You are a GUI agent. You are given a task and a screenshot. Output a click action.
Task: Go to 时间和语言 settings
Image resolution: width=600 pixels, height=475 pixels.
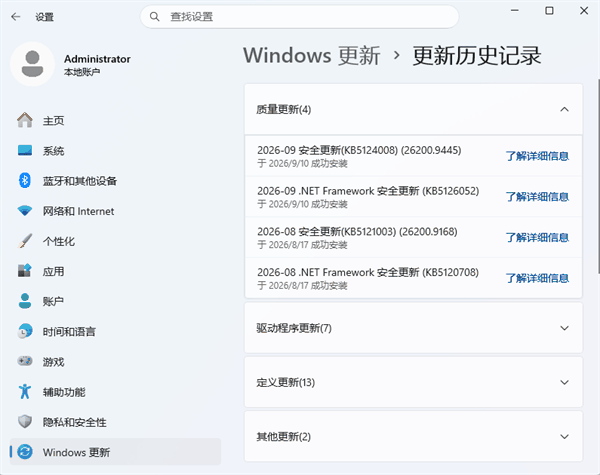[115, 331]
